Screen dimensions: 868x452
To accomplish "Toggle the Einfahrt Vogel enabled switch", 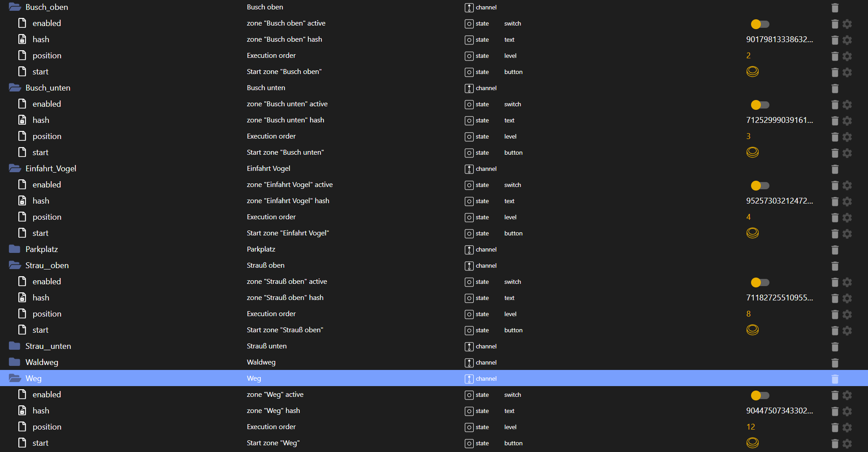I will [760, 185].
